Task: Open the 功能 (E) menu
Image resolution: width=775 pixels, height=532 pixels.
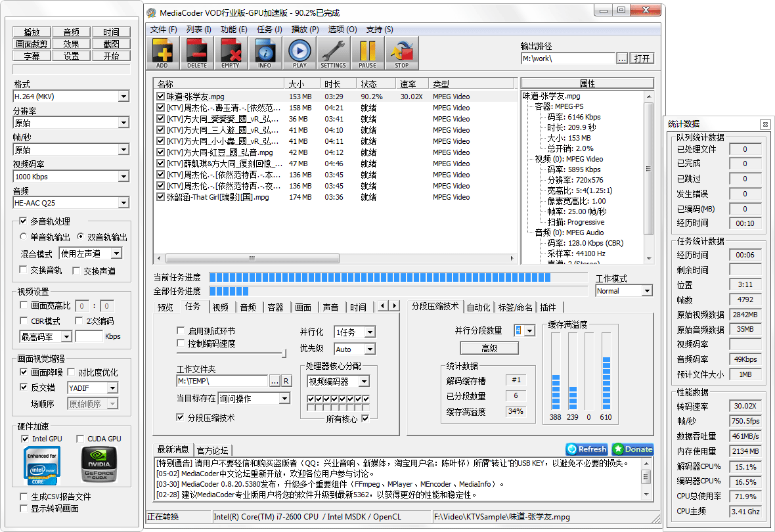Action: 234,30
